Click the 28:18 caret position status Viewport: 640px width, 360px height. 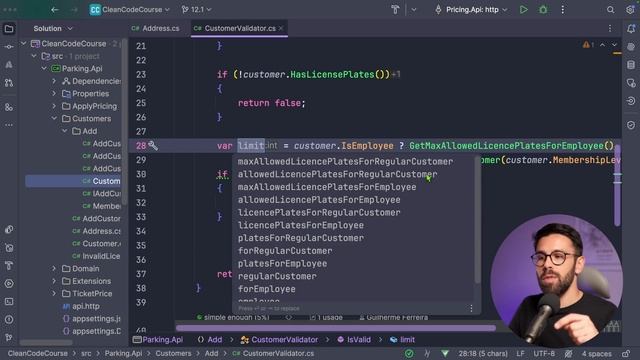(x=483, y=353)
